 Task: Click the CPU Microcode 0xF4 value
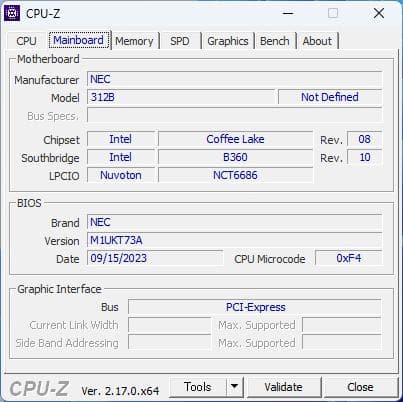348,258
